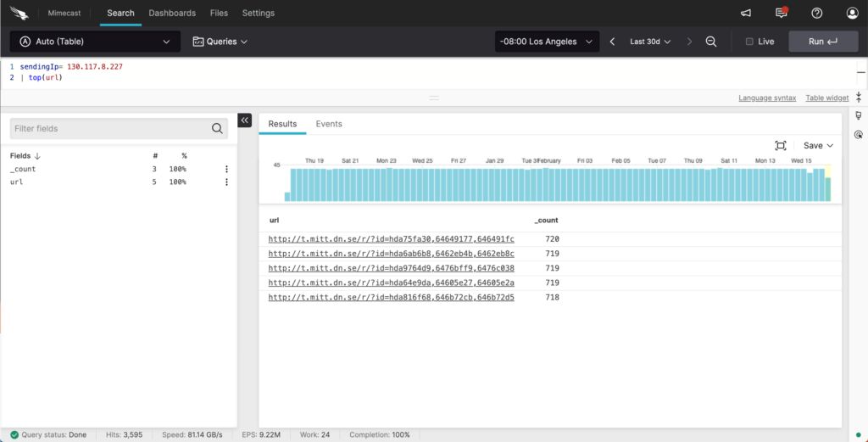Switch to the Search tab
Screen dimensions: 868x442
coord(120,13)
